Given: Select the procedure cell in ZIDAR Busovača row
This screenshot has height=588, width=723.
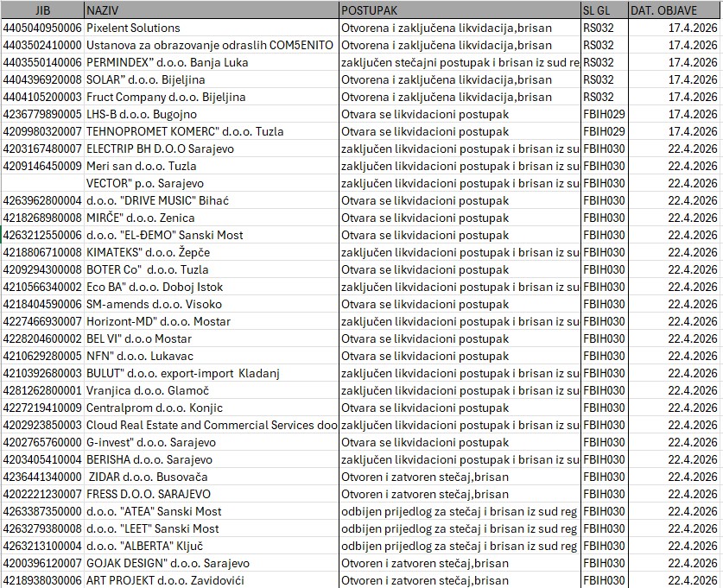Looking at the screenshot, I should tap(459, 477).
